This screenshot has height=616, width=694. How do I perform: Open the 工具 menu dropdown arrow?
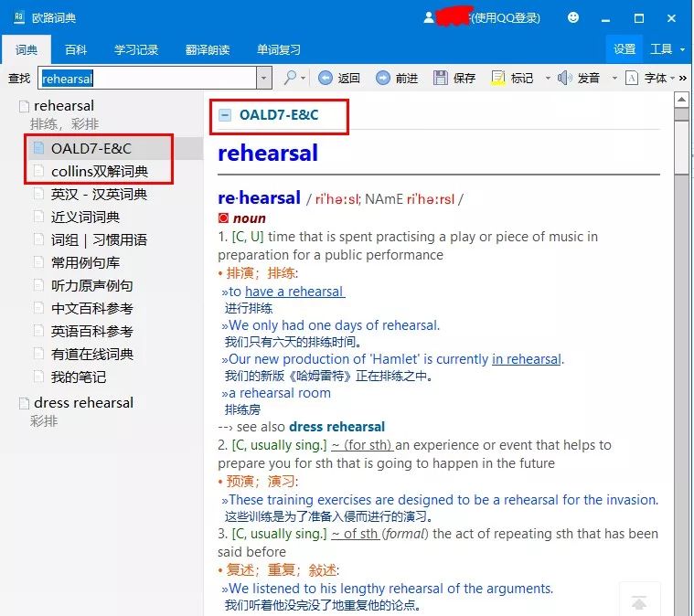(682, 49)
